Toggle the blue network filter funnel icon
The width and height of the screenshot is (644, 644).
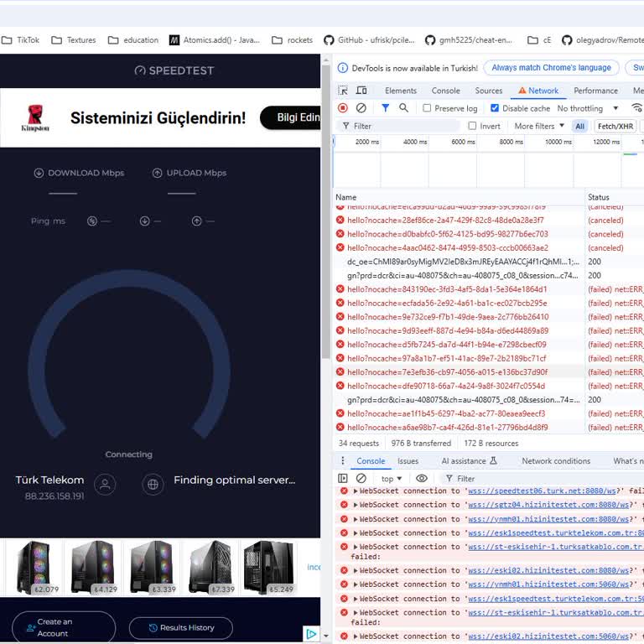[x=385, y=108]
